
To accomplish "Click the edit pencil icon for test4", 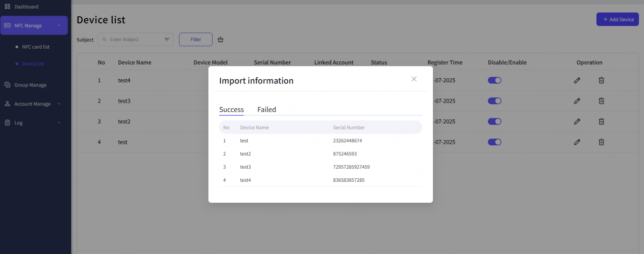I will click(577, 80).
